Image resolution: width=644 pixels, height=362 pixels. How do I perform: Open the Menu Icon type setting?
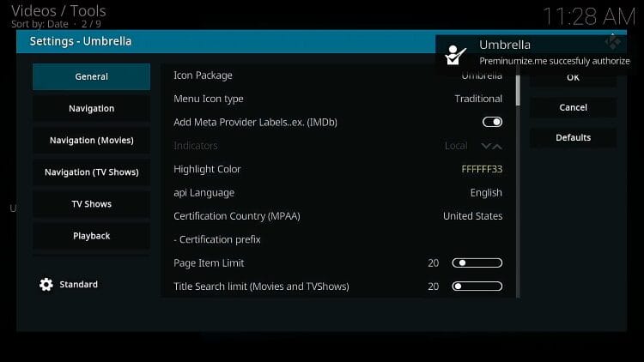337,99
